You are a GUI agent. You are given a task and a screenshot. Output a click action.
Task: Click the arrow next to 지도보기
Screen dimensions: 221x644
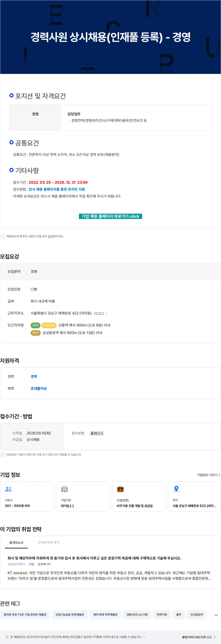point(107,313)
